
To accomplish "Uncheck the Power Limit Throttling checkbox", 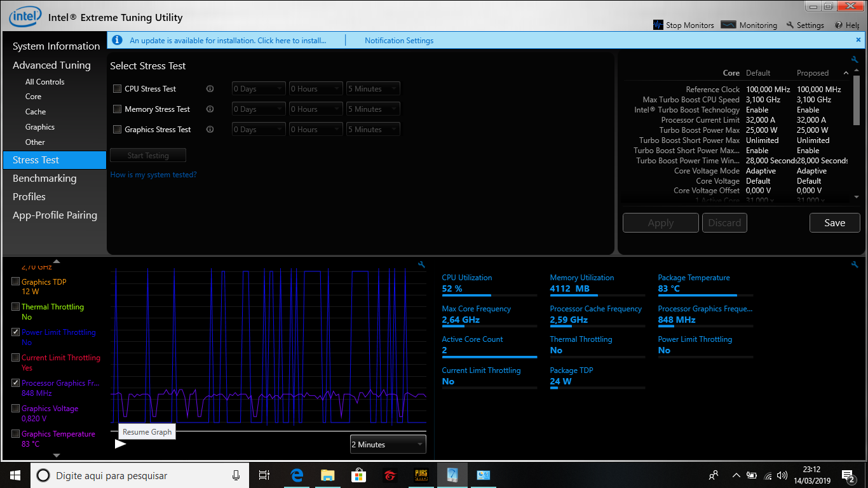I will click(16, 332).
